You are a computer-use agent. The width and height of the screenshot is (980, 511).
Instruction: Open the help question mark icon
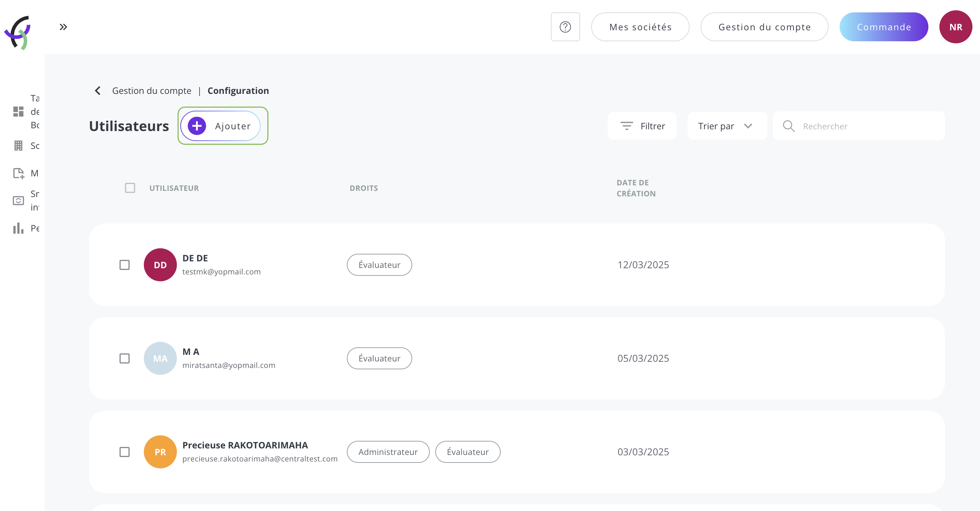[x=565, y=27]
